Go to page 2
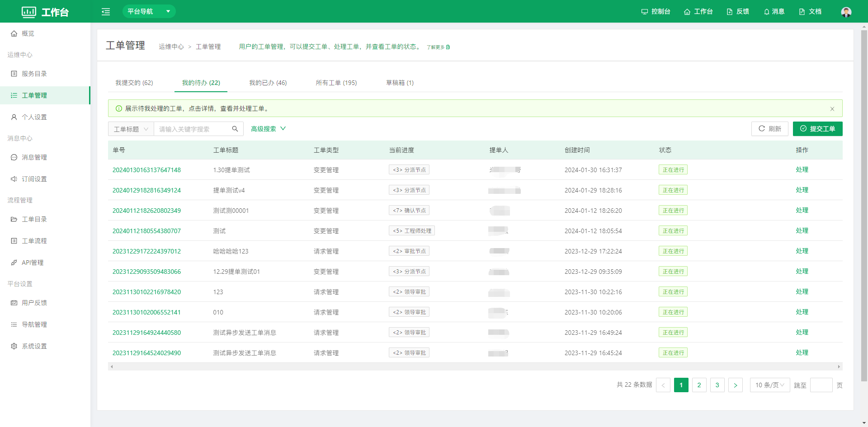Viewport: 868px width, 427px height. [x=699, y=385]
